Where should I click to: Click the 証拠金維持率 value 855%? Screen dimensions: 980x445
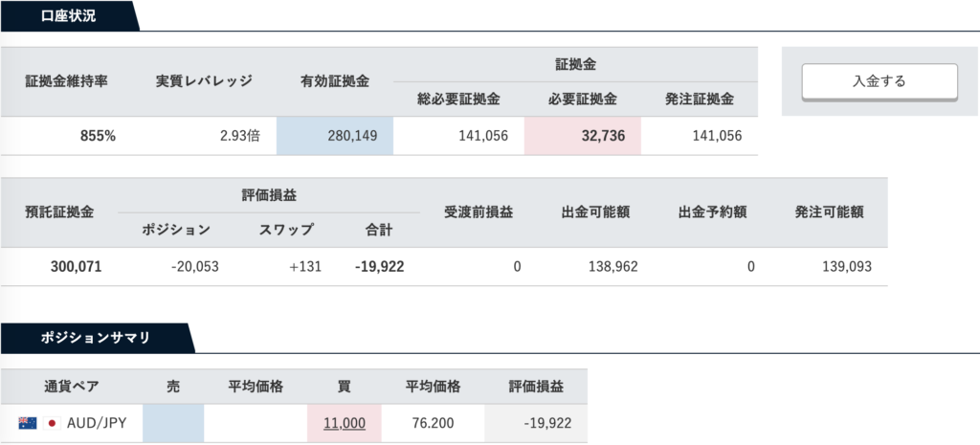pos(99,136)
